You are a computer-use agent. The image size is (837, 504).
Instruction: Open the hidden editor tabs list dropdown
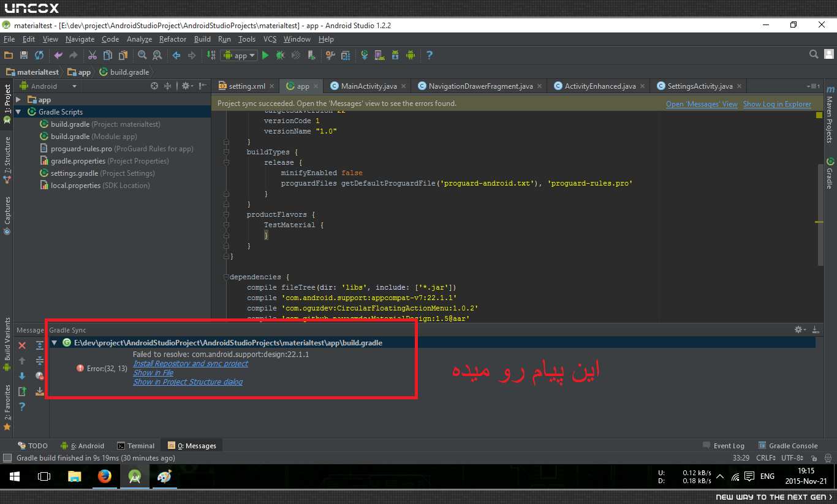[814, 86]
